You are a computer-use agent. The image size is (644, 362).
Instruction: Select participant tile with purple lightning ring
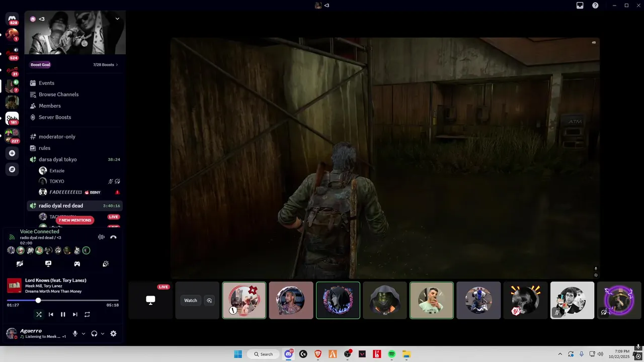(x=619, y=300)
